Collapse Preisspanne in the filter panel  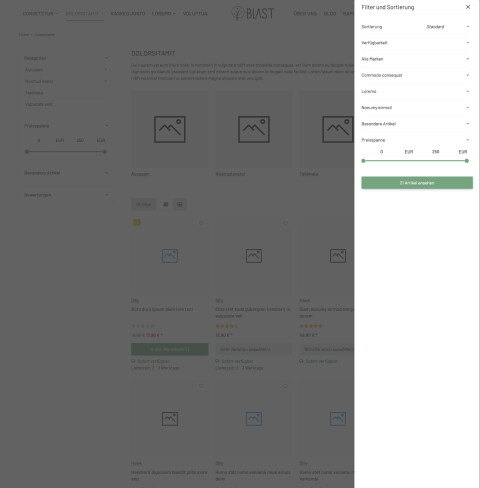[x=415, y=140]
